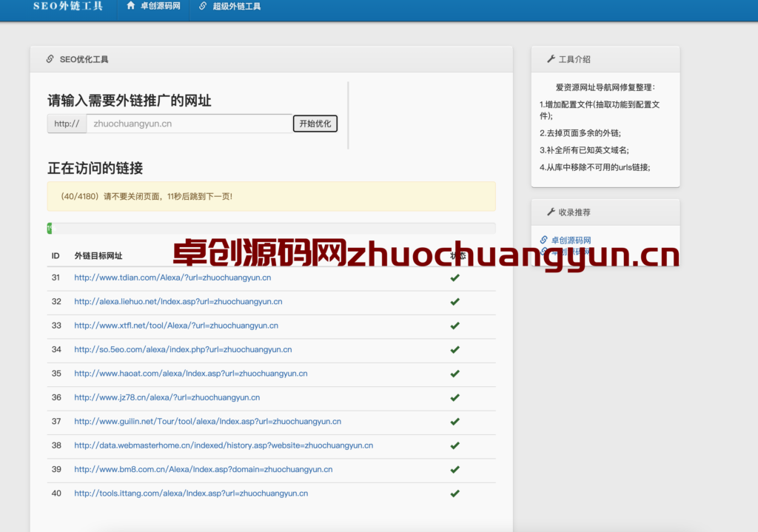This screenshot has height=532, width=758.
Task: Click the checkmark status icon in row 35
Action: [x=455, y=374]
